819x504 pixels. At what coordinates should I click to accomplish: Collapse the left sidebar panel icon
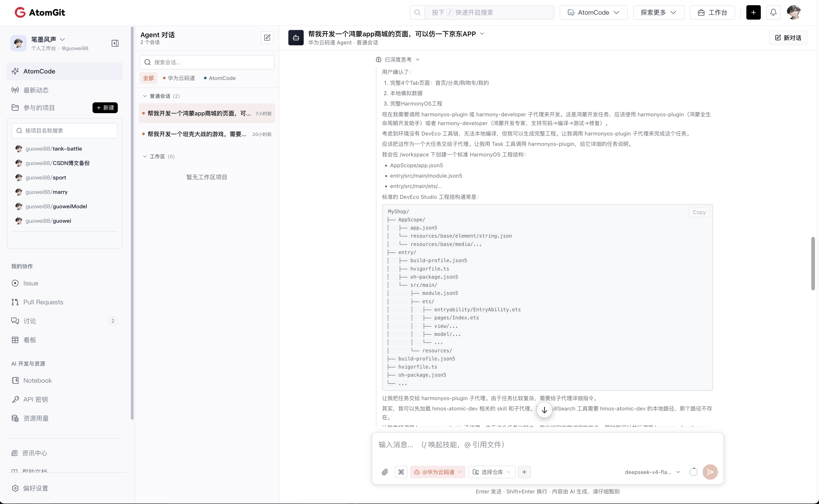pyautogui.click(x=115, y=43)
